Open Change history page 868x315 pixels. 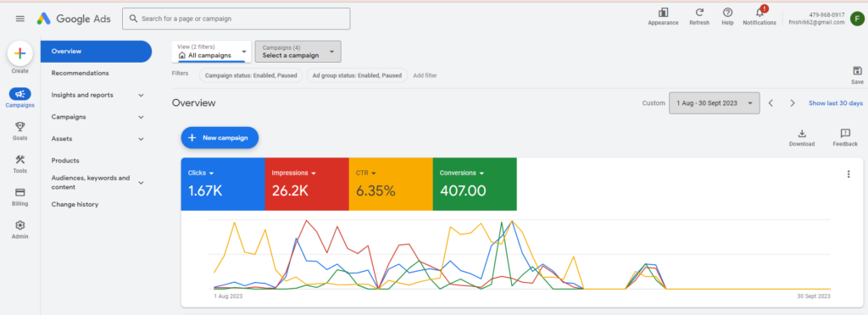[75, 204]
